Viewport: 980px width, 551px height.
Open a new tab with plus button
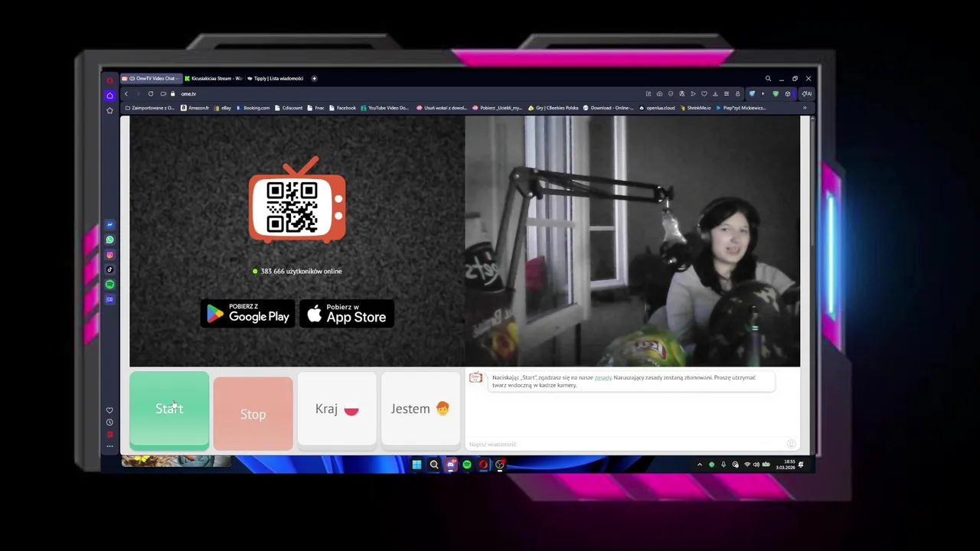pos(314,78)
